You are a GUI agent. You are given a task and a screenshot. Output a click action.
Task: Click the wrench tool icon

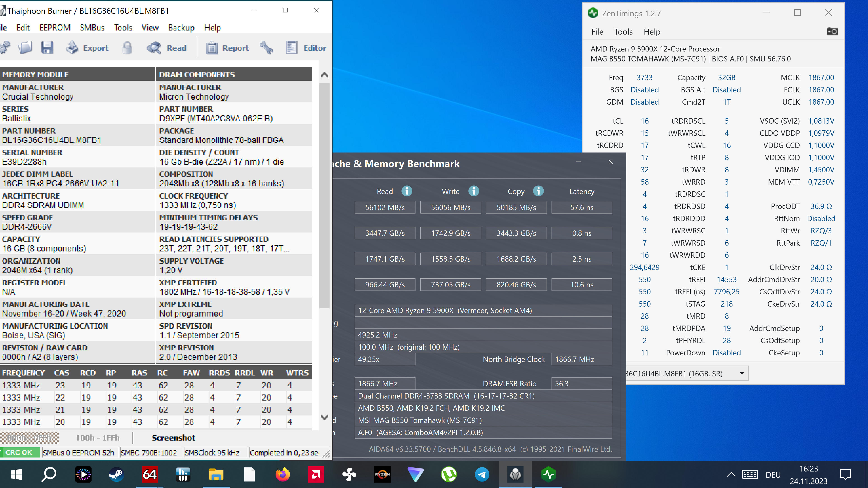pyautogui.click(x=267, y=48)
